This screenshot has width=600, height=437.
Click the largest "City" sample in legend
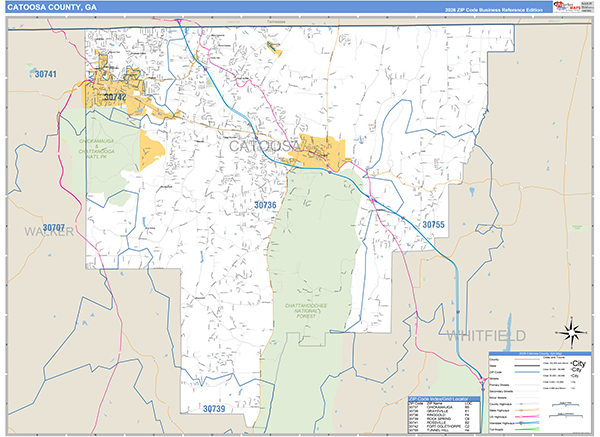click(x=579, y=364)
